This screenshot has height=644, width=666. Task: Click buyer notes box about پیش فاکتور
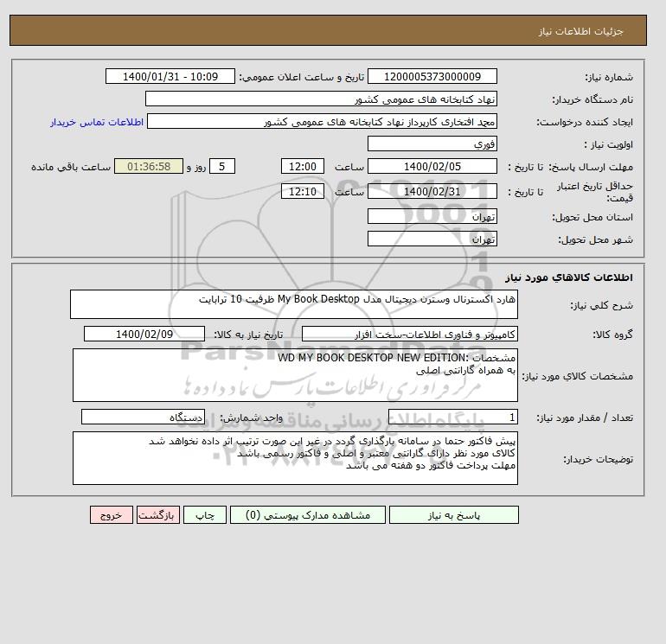tap(295, 458)
